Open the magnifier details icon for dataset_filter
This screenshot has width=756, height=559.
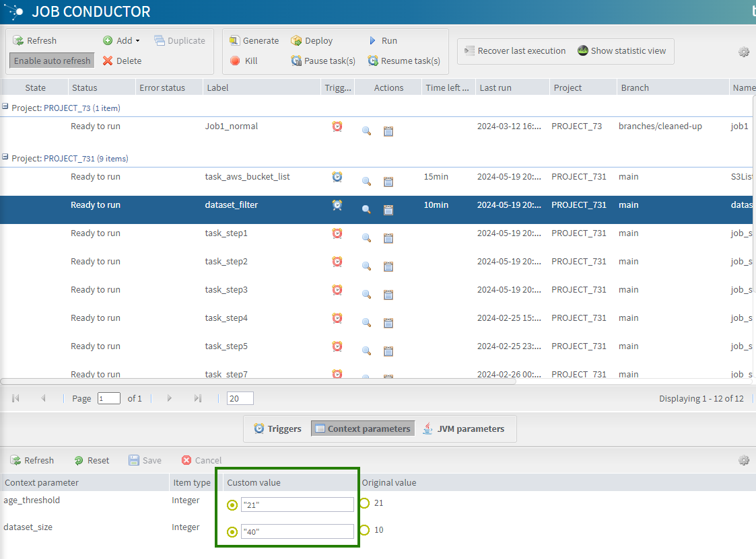click(366, 209)
